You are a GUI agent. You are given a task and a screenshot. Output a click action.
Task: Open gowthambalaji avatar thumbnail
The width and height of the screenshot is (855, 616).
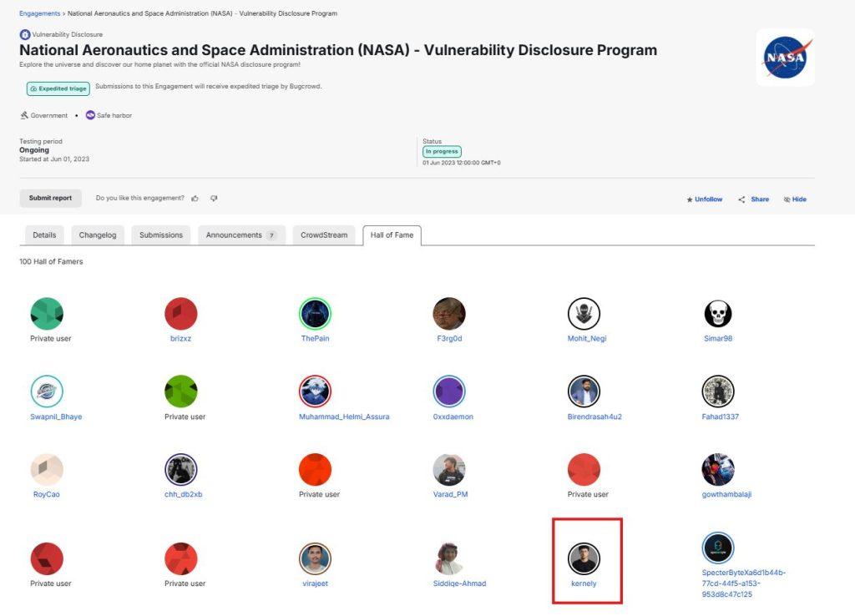(717, 469)
